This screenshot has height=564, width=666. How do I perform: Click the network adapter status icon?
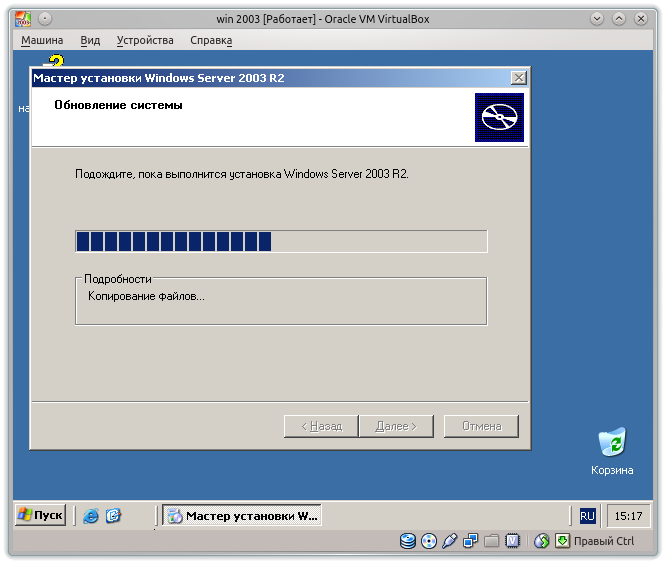point(470,541)
